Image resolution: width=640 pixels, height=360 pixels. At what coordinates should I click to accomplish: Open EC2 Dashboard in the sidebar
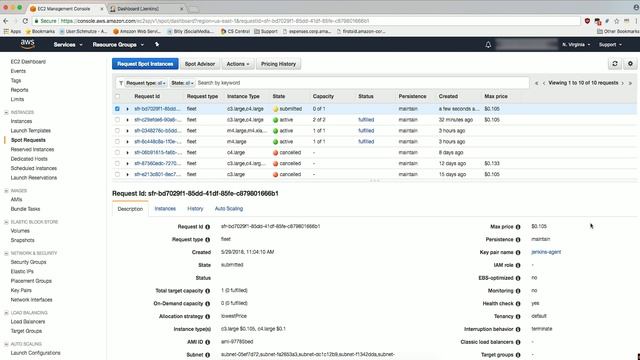pos(28,62)
